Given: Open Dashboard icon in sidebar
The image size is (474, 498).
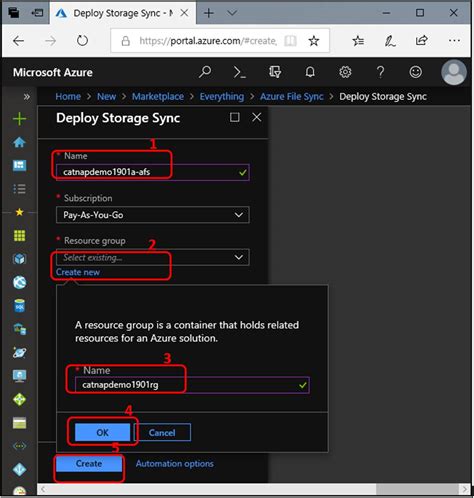Looking at the screenshot, I should pyautogui.click(x=20, y=165).
